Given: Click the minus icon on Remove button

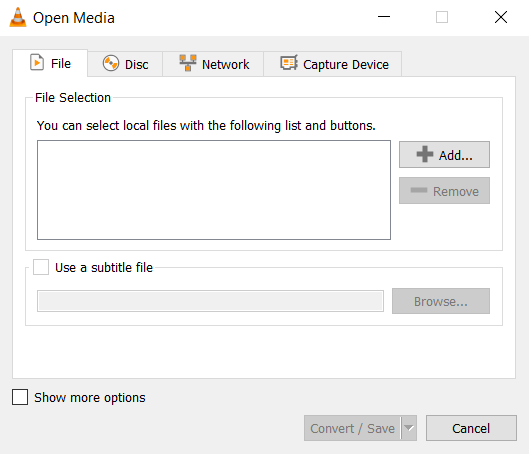Looking at the screenshot, I should pyautogui.click(x=419, y=190).
